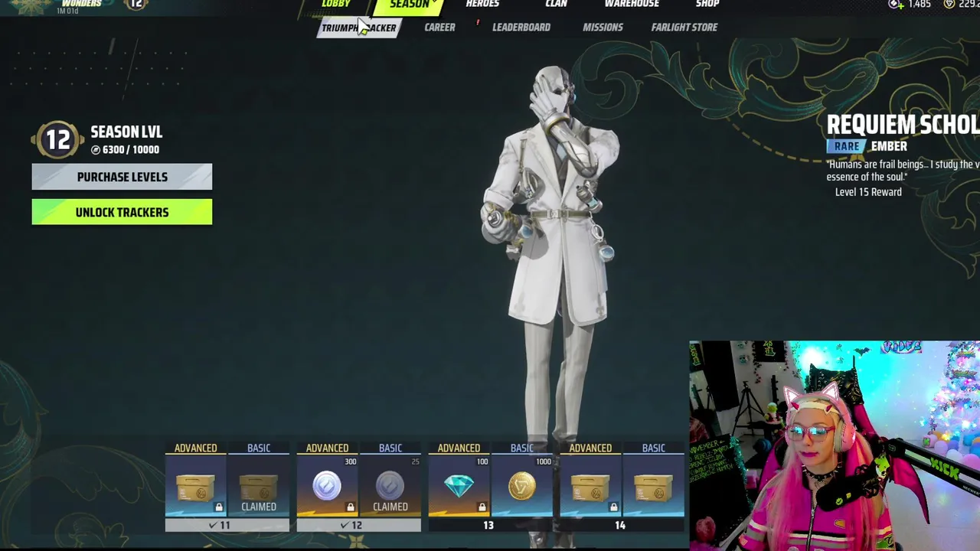Select level 13 Basic 1000 gold coin reward

[x=522, y=486]
